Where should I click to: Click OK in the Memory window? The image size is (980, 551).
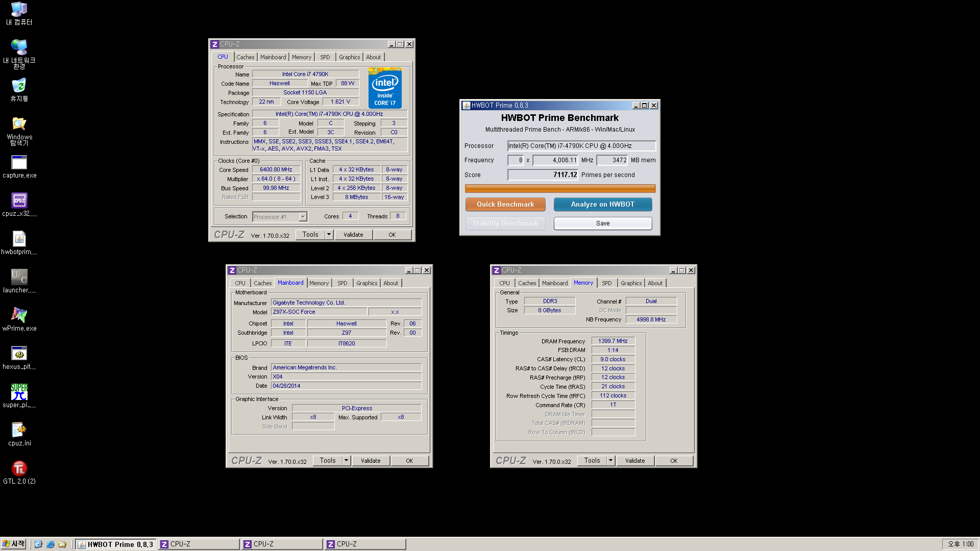coord(674,461)
